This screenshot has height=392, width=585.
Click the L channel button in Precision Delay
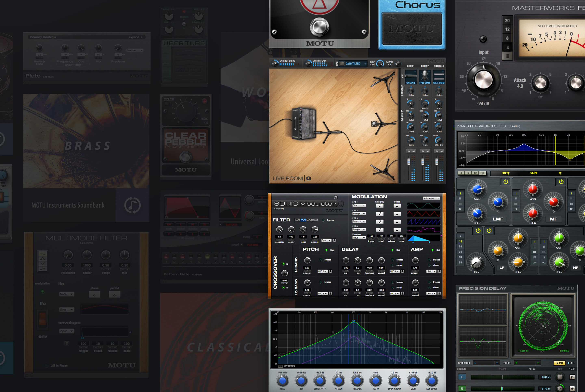coord(462,377)
